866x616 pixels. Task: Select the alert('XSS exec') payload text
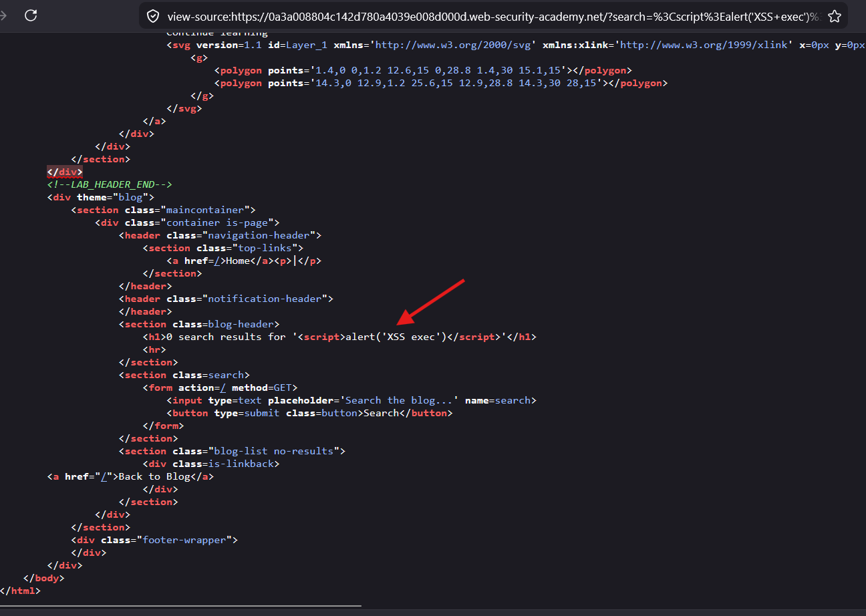coord(396,337)
